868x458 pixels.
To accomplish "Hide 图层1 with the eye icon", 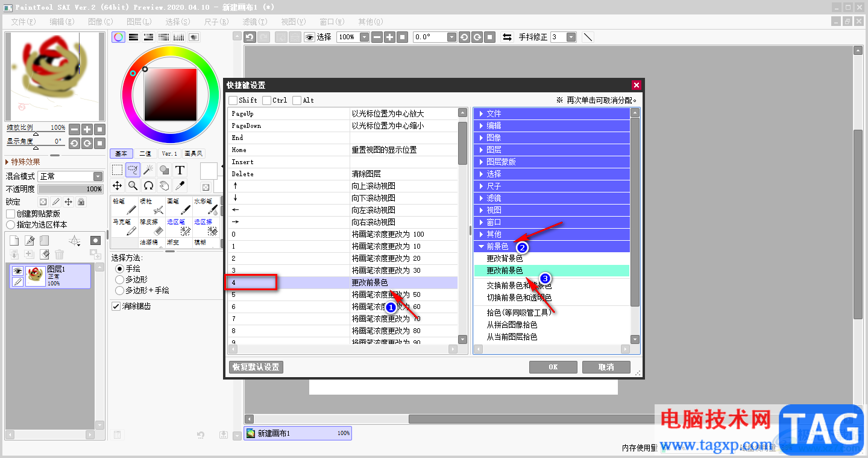I will coord(17,271).
